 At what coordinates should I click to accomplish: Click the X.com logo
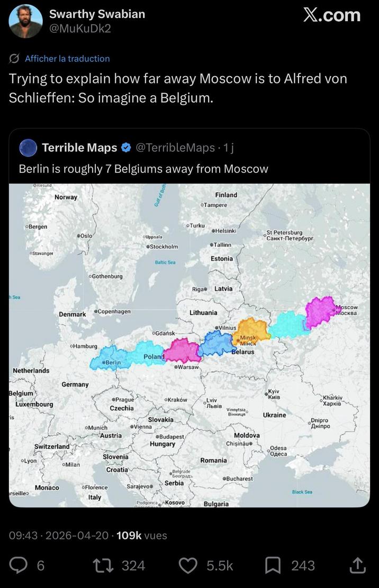(331, 15)
